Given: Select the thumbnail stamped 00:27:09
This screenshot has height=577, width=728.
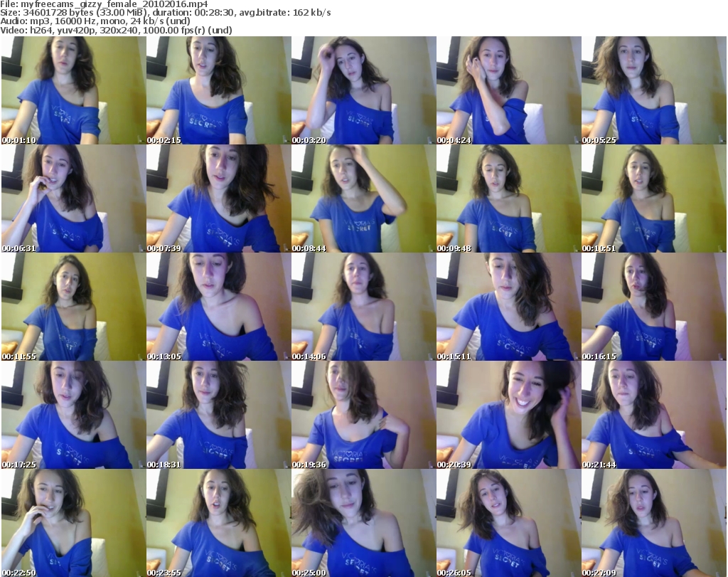Looking at the screenshot, I should tap(654, 523).
